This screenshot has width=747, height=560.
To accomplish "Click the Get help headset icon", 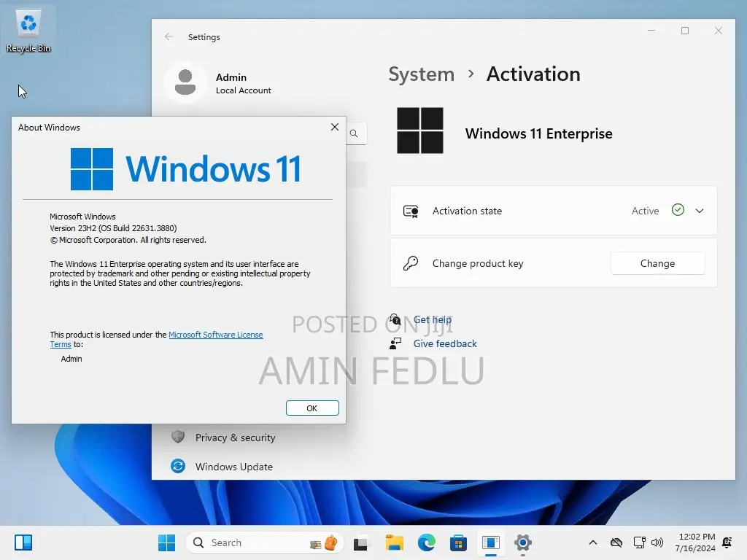I will [395, 319].
